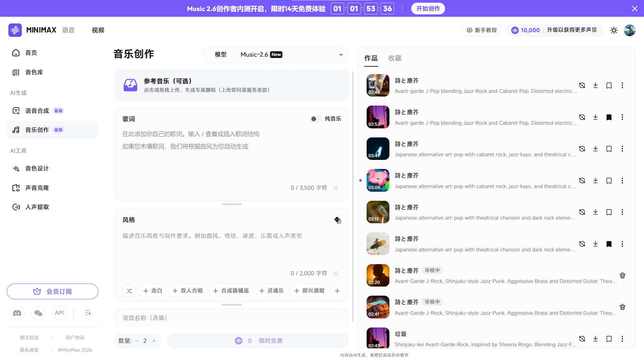Increase the quantity with the plus stepper
This screenshot has width=644, height=362.
(x=154, y=341)
